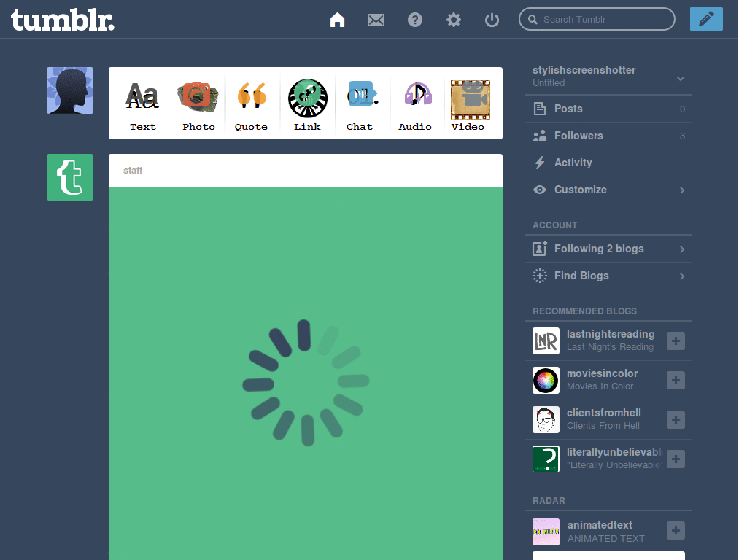
Task: Create a new Video post
Action: [469, 105]
